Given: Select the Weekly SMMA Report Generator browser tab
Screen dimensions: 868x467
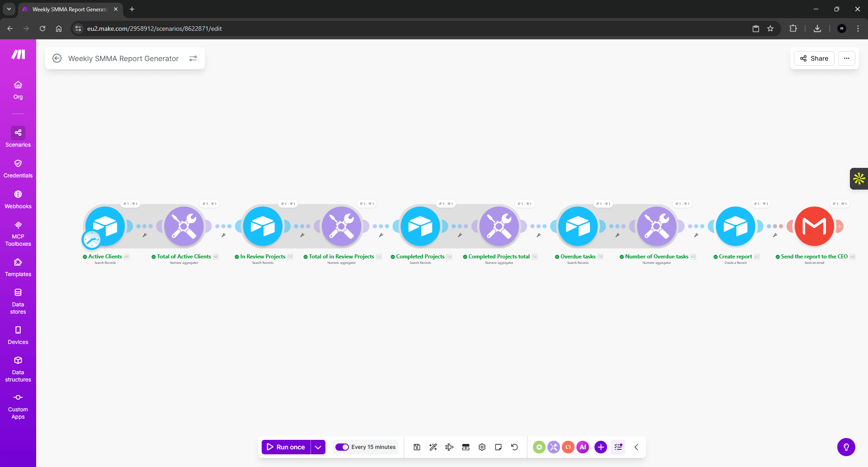Looking at the screenshot, I should pyautogui.click(x=68, y=9).
